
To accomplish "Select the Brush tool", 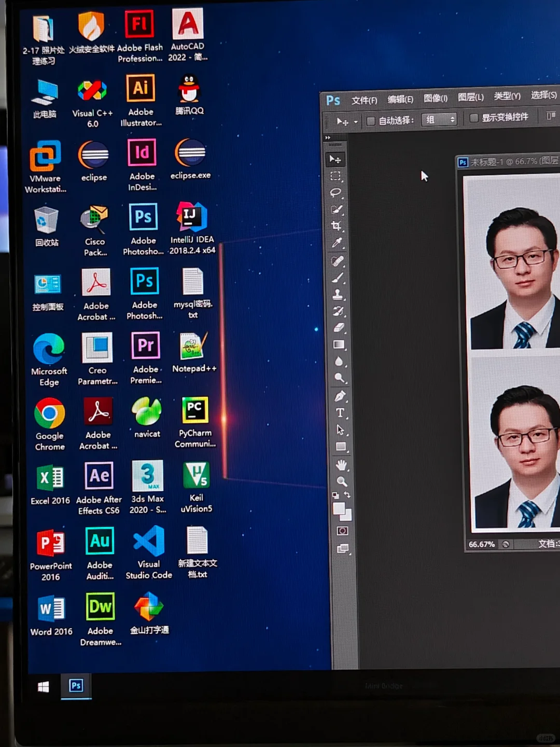I will [x=338, y=278].
